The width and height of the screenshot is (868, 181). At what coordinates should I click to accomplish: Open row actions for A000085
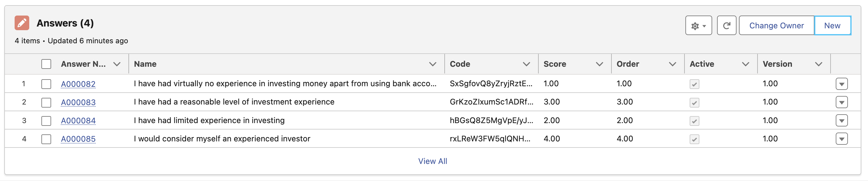pyautogui.click(x=842, y=139)
